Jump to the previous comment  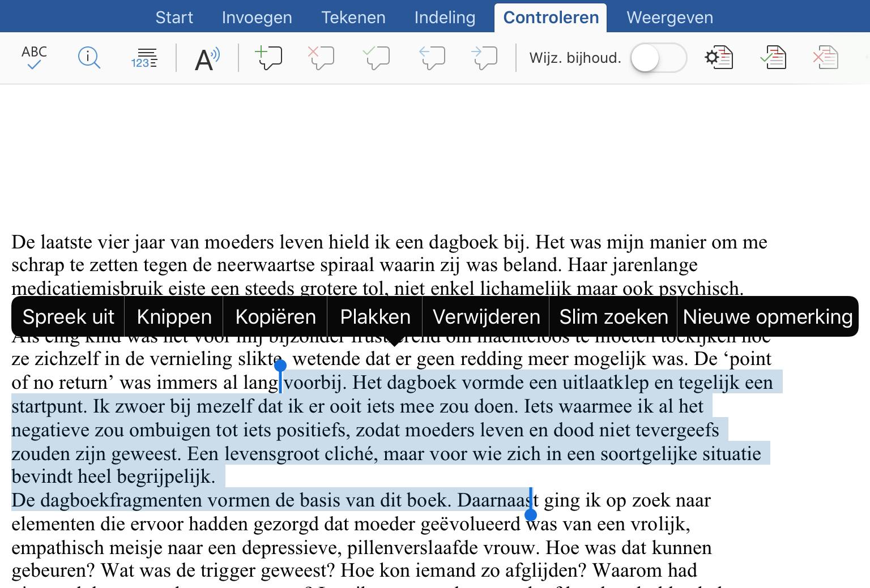(x=432, y=57)
